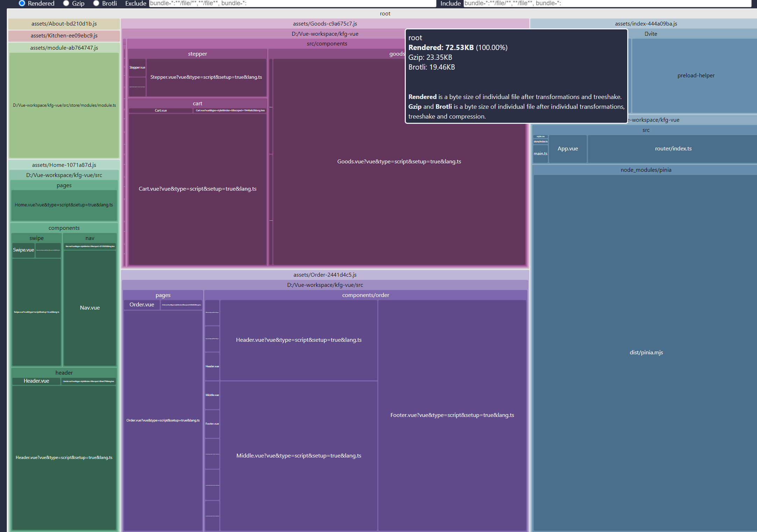Click the dist/pinia.mjs module block

pyautogui.click(x=646, y=353)
